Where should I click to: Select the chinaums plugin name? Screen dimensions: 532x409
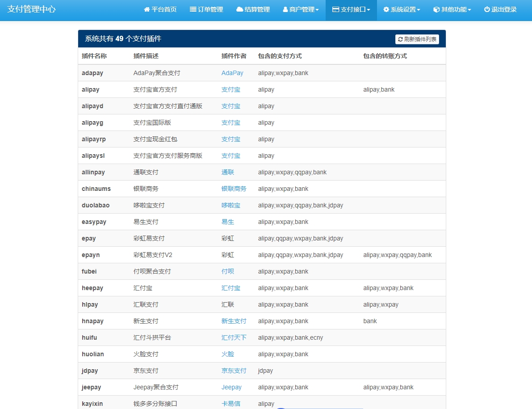tap(96, 189)
